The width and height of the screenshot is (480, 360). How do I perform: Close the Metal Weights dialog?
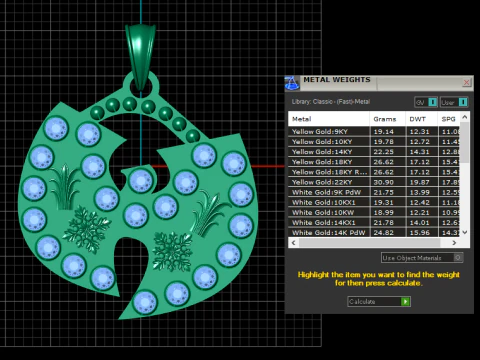pos(466,82)
